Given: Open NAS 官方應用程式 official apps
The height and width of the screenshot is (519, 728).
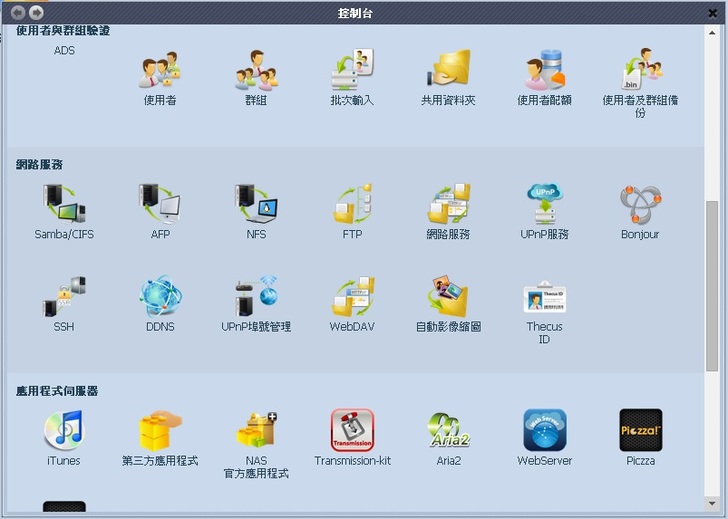Looking at the screenshot, I should tap(256, 430).
